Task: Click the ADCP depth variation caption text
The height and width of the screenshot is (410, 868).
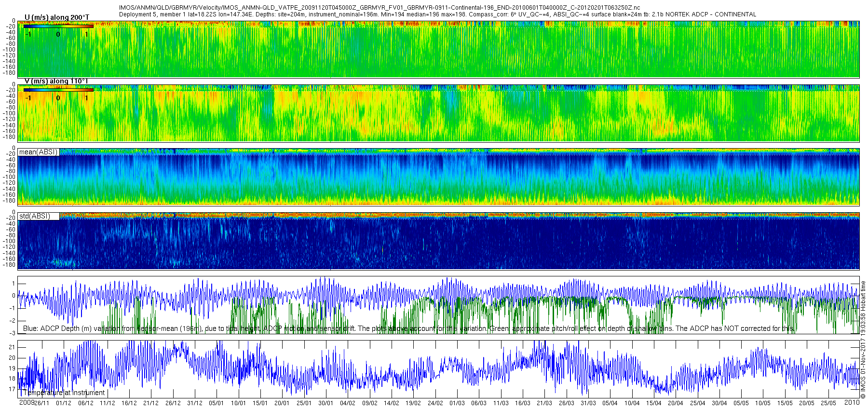Action: [x=408, y=328]
